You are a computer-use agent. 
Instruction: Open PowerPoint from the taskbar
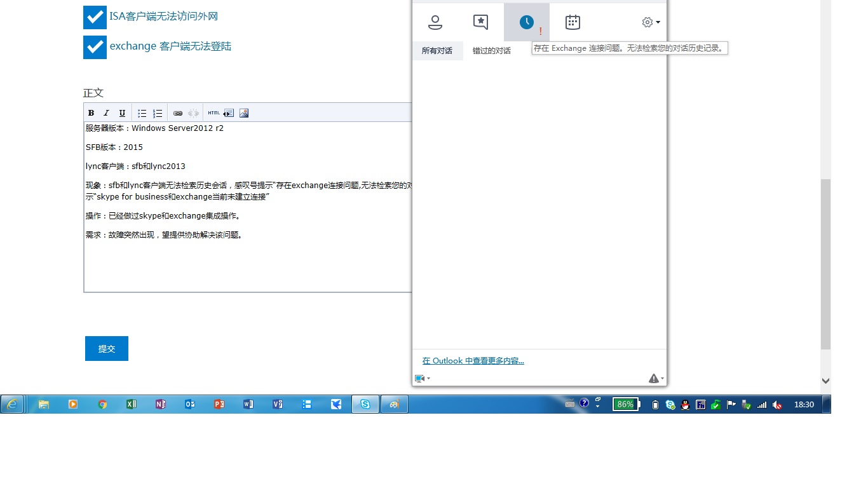click(x=219, y=404)
